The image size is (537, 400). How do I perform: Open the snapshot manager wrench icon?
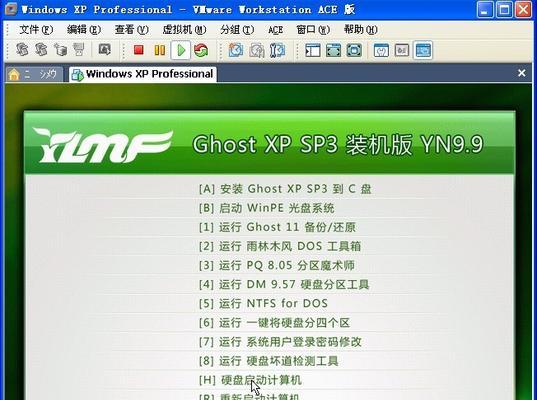(x=277, y=50)
